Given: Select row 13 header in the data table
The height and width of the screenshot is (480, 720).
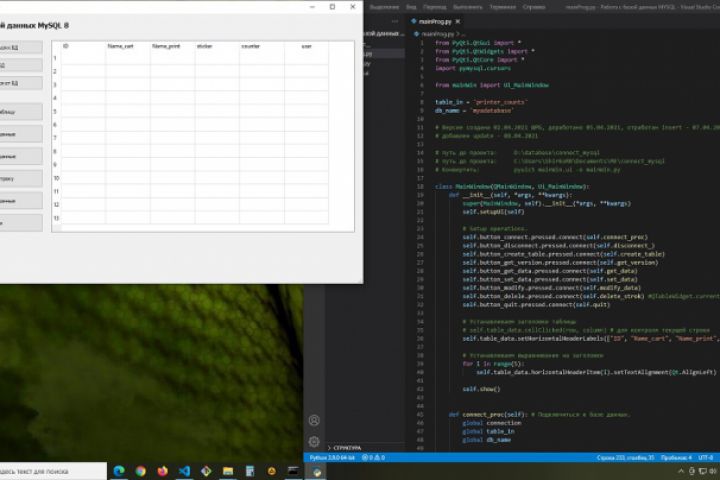Looking at the screenshot, I should pos(56,218).
